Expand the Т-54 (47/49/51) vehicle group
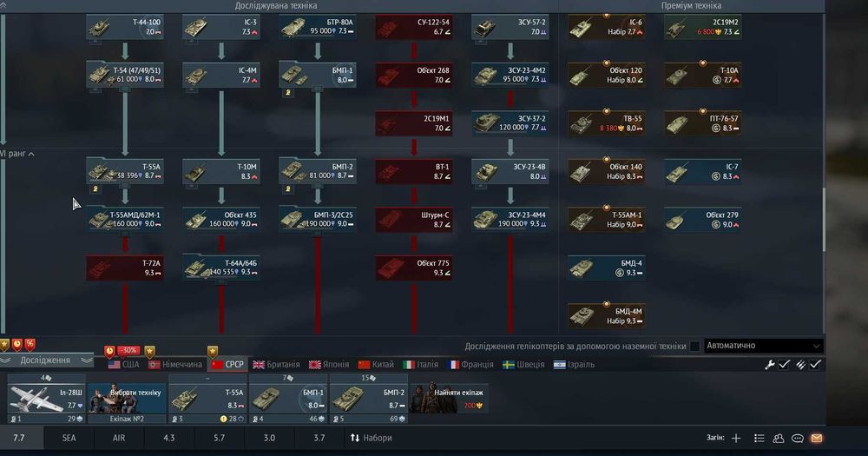This screenshot has height=456, width=868. click(x=125, y=75)
